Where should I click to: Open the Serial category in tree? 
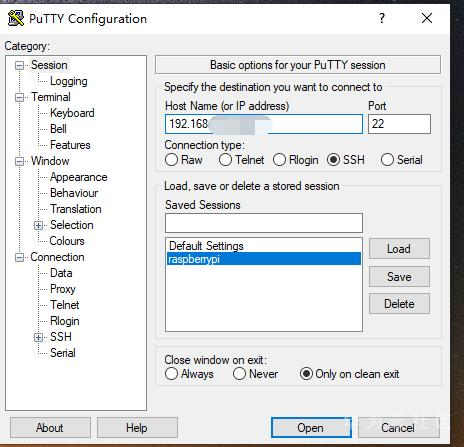(x=63, y=353)
